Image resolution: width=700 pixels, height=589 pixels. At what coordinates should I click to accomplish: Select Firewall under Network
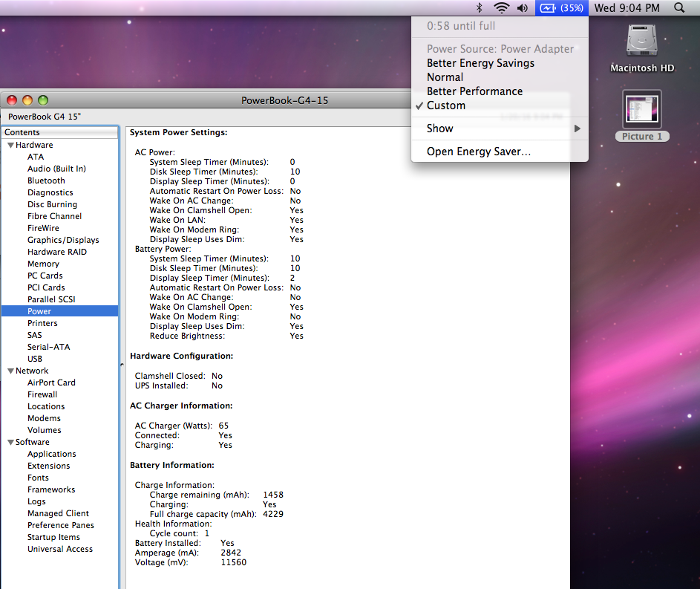(x=42, y=394)
